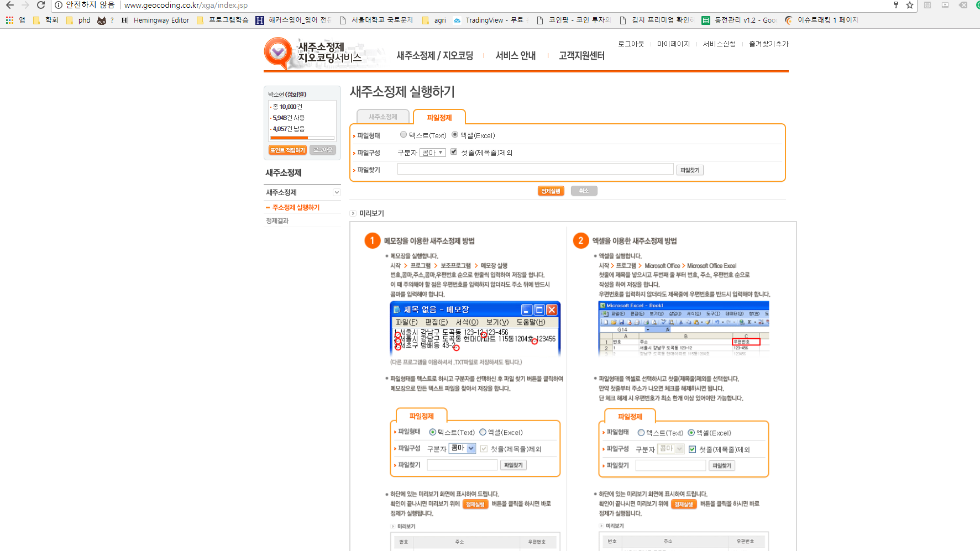Image resolution: width=980 pixels, height=551 pixels.
Task: Toggle the 첫줄(제목줄)제외 checkbox
Action: tap(454, 152)
